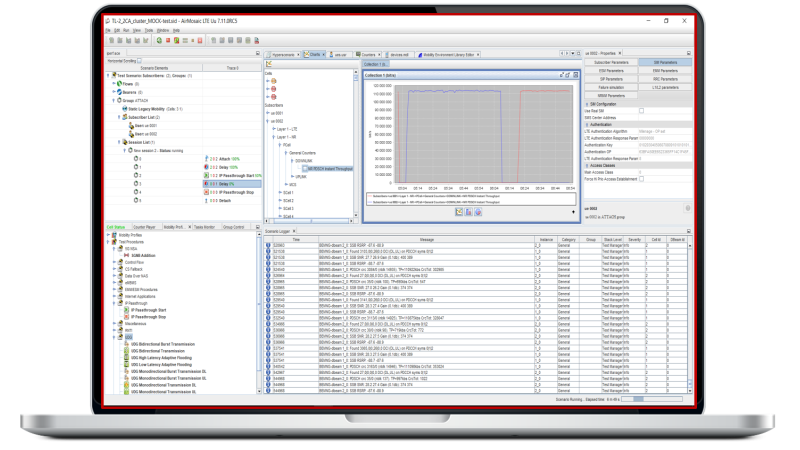Viewport: 800px width, 450px height.
Task: Click the IP Passthrough Start step in trace column
Action: [x=233, y=176]
